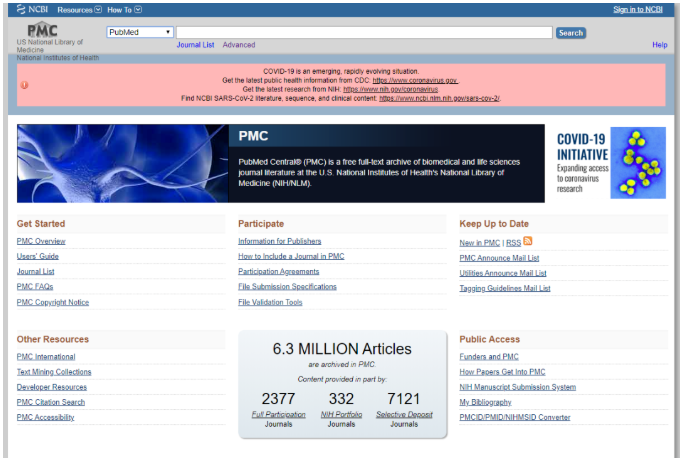
Task: Click the PMC logo in the header
Action: coord(43,30)
